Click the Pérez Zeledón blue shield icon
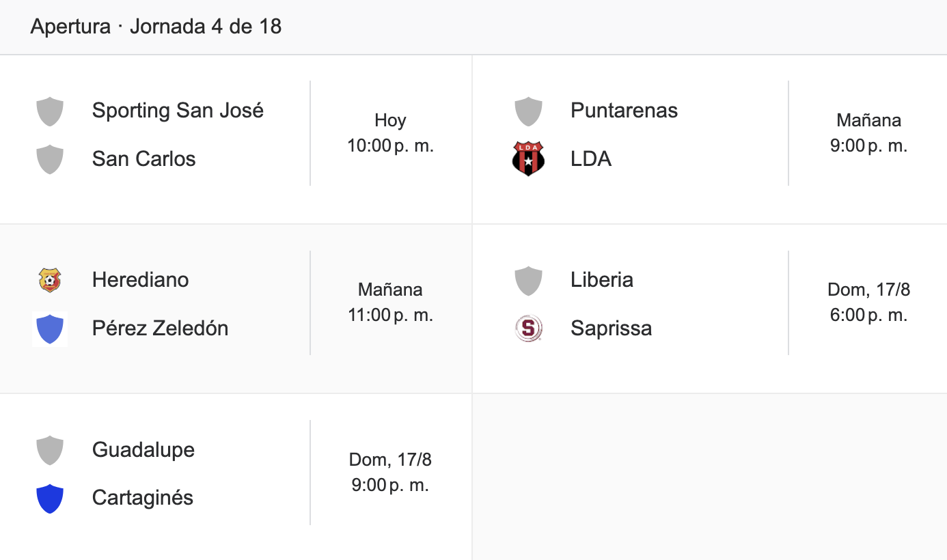Screen dimensions: 947x560 click(x=50, y=328)
